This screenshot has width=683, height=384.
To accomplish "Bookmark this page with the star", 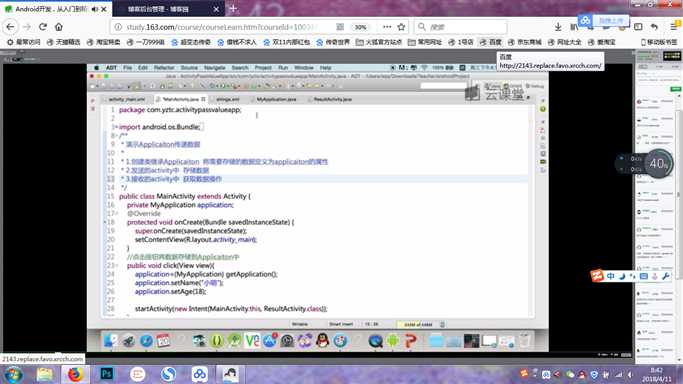I will [x=401, y=27].
